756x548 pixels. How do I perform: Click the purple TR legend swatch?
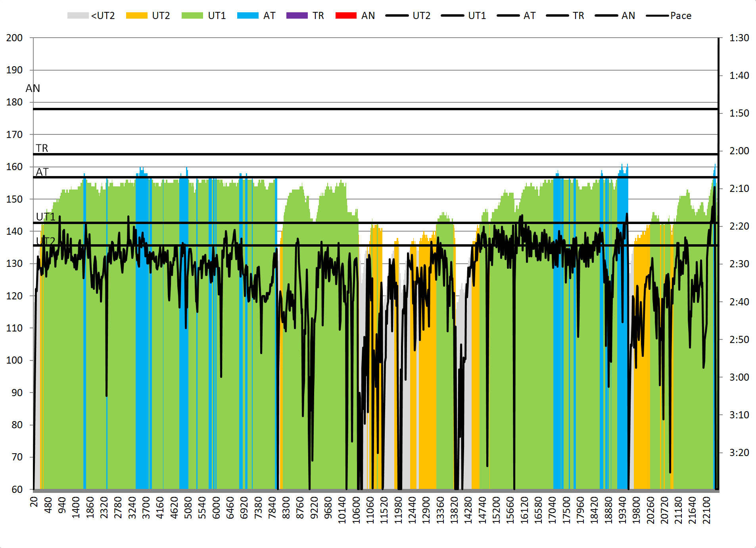[297, 16]
